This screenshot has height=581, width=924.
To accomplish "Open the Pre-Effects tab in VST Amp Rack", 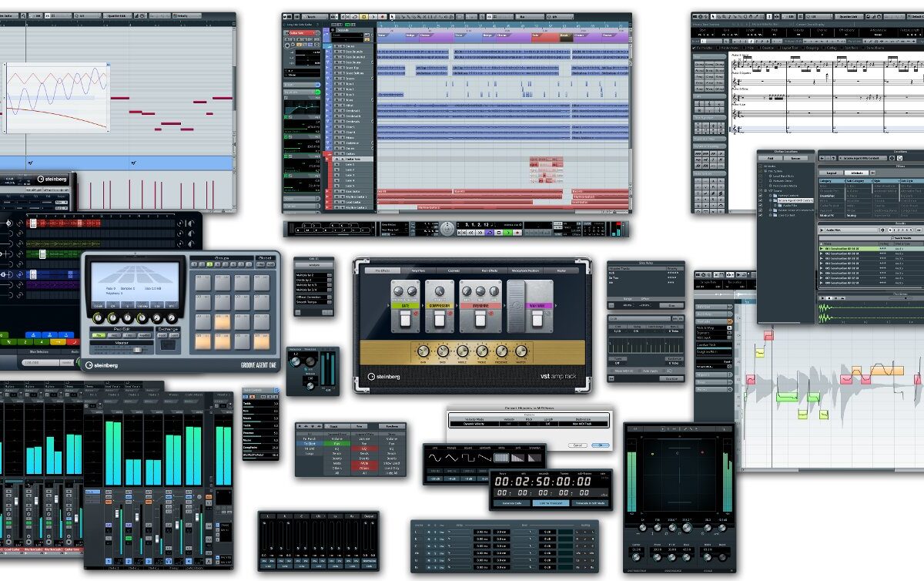I will [x=383, y=270].
